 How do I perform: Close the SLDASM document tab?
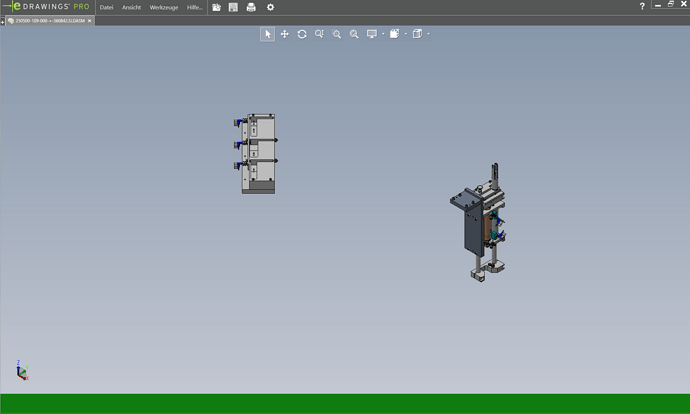coord(89,20)
